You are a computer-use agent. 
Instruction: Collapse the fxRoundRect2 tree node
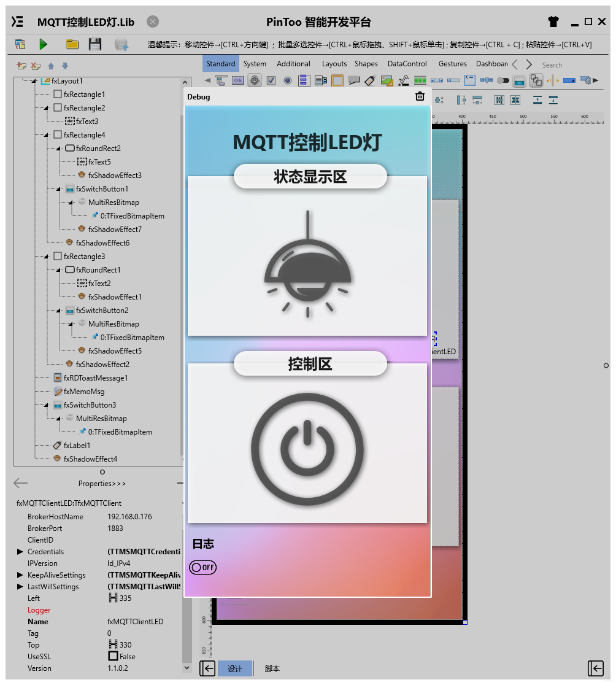coord(58,149)
